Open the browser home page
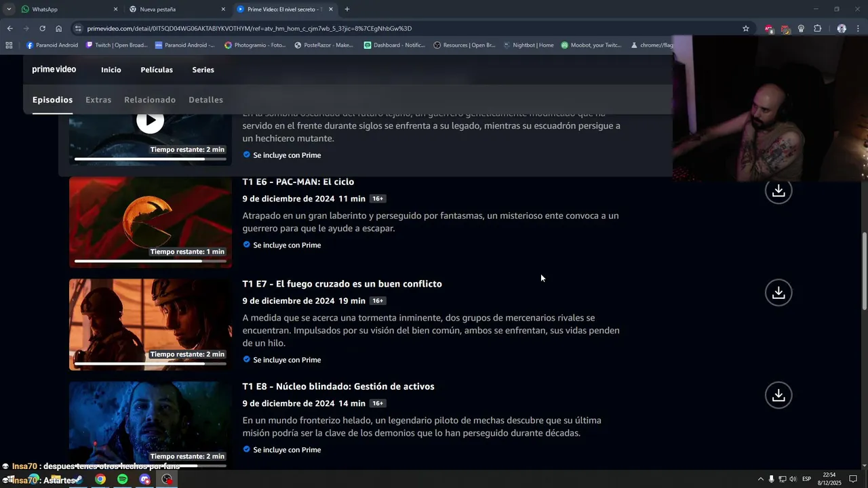The width and height of the screenshot is (868, 488). 58,28
